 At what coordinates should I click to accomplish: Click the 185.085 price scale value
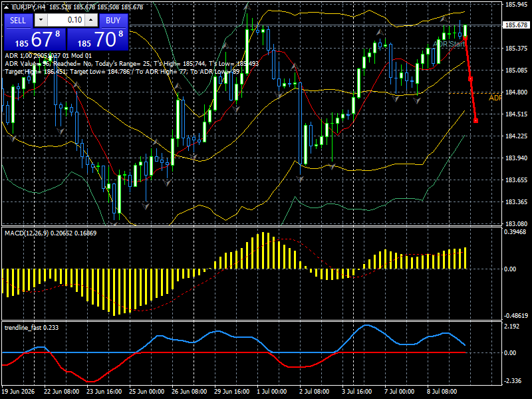click(517, 70)
